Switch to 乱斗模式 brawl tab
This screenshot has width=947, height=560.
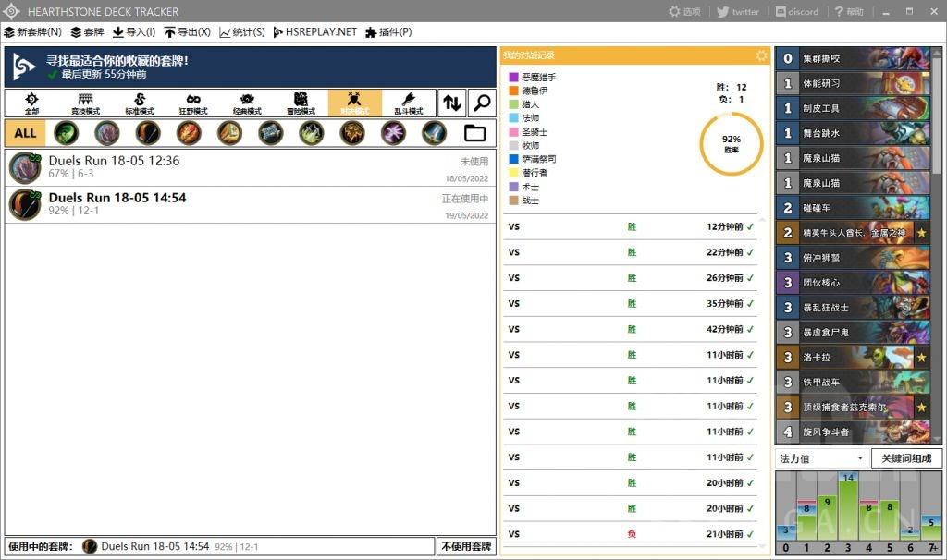pos(408,103)
